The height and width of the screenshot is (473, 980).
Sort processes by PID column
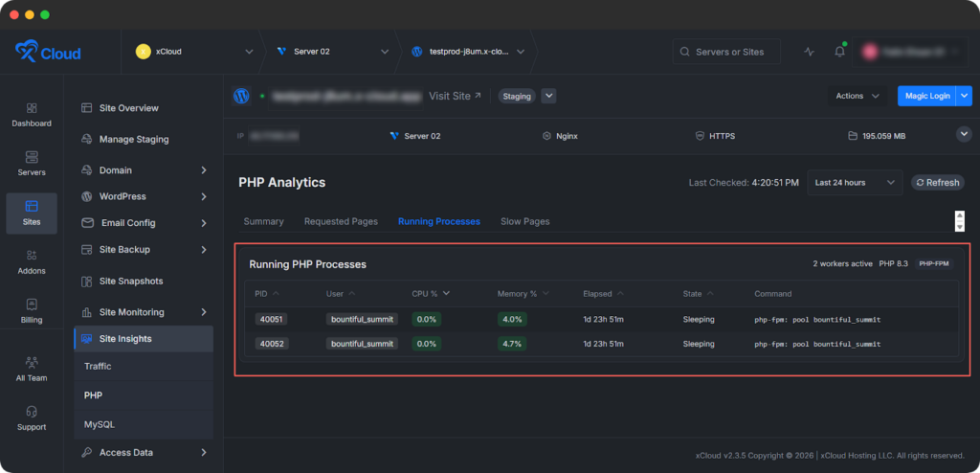[267, 293]
